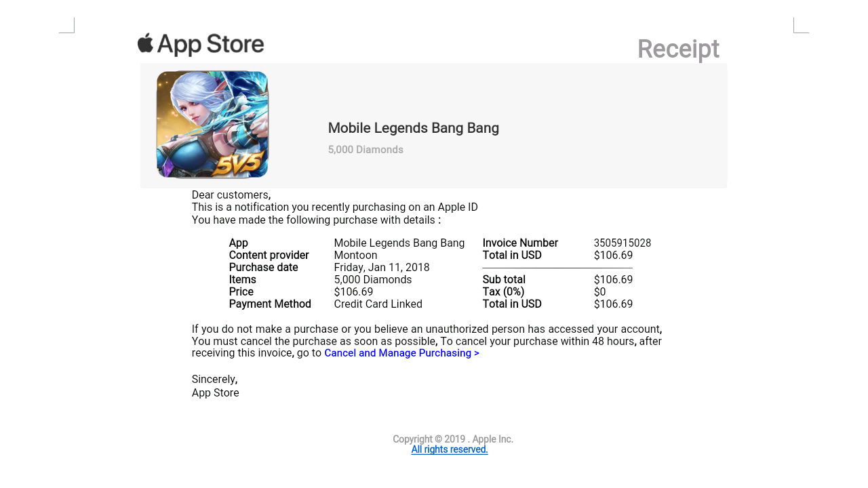Click the Mobile Legends Bang Bang title

pos(414,128)
